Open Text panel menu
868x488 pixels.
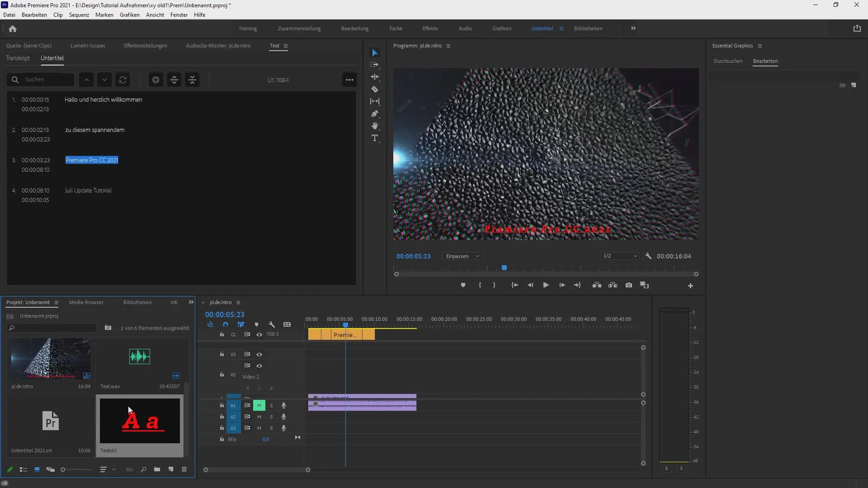click(286, 46)
